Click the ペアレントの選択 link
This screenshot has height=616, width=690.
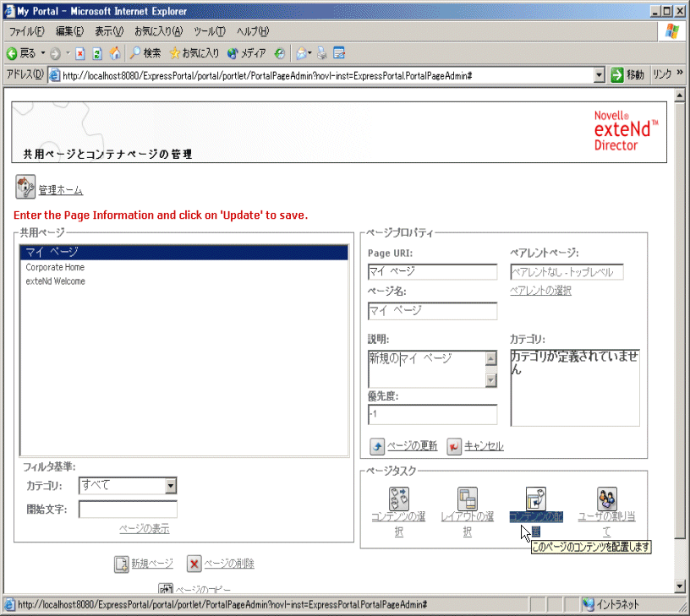pyautogui.click(x=540, y=291)
